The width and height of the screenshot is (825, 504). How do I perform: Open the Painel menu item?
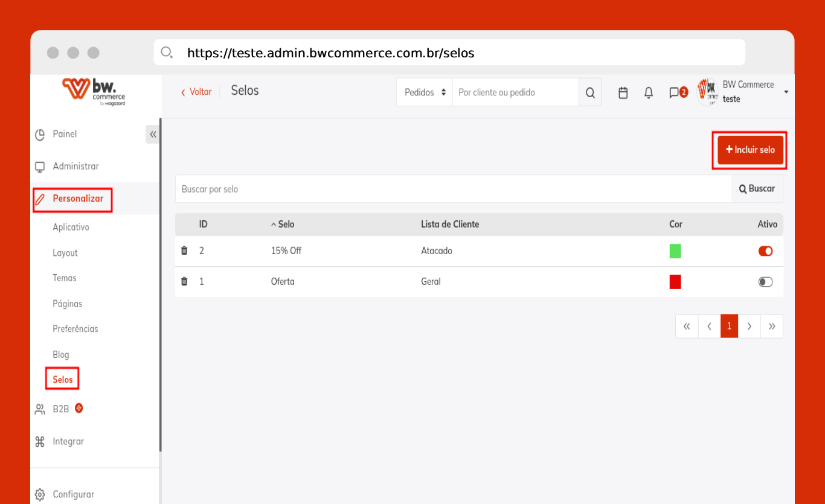65,134
